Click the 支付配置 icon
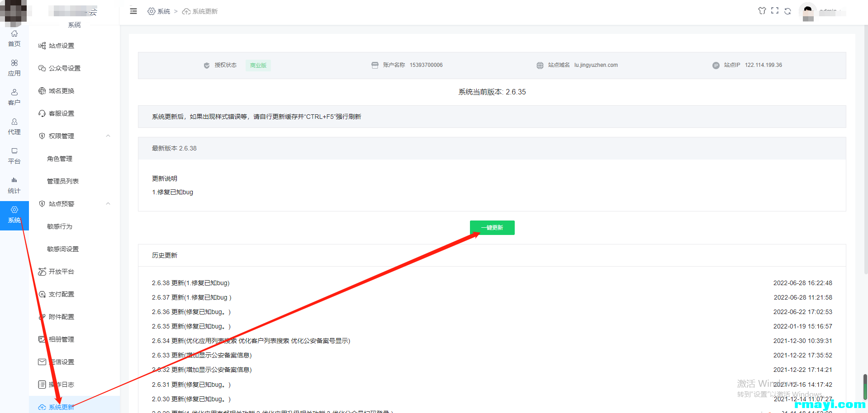The image size is (868, 413). (x=42, y=294)
